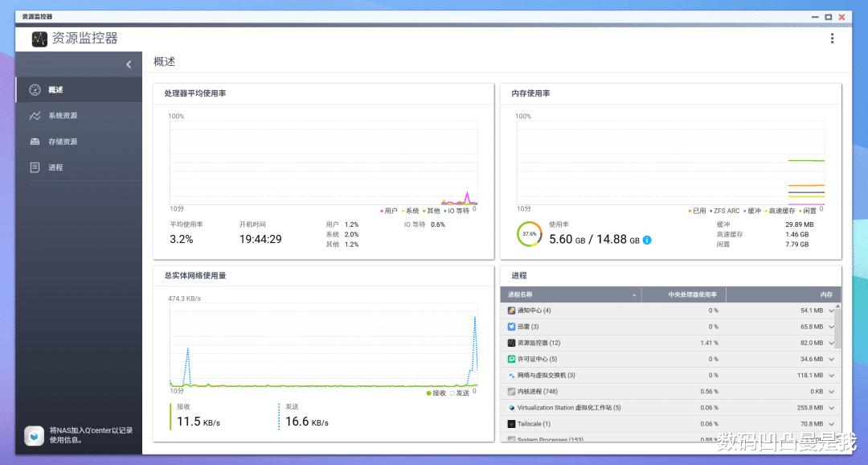Screen dimensions: 868x465
Task: Click the 内核进程 process icon
Action: pyautogui.click(x=511, y=392)
